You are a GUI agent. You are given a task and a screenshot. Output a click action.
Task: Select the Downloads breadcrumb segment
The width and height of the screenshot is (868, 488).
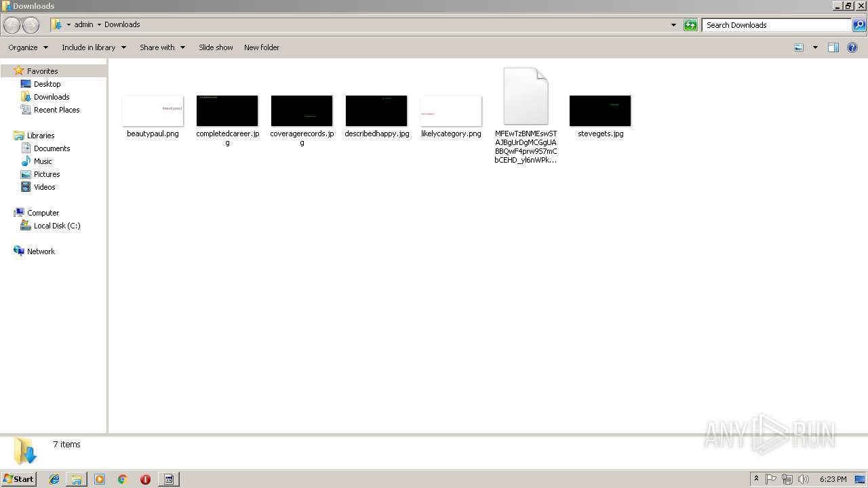point(122,25)
